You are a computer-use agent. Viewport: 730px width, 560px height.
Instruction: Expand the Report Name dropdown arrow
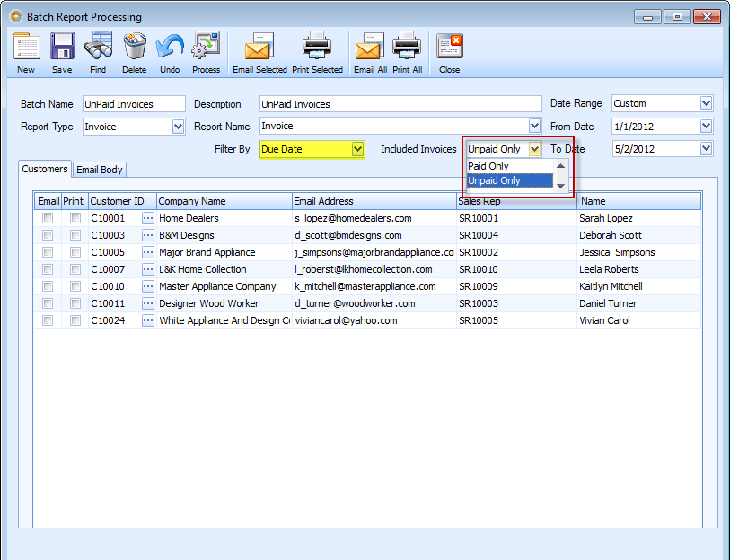[534, 126]
